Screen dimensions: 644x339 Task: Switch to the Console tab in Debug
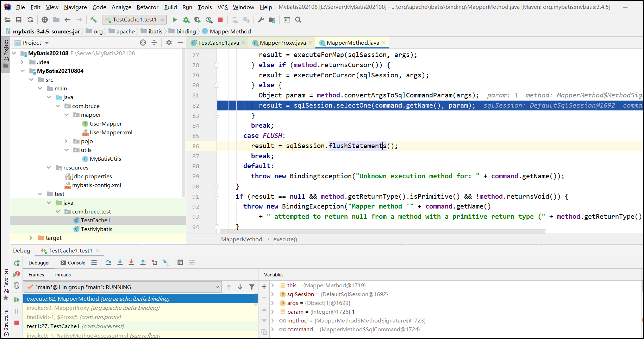pyautogui.click(x=73, y=263)
